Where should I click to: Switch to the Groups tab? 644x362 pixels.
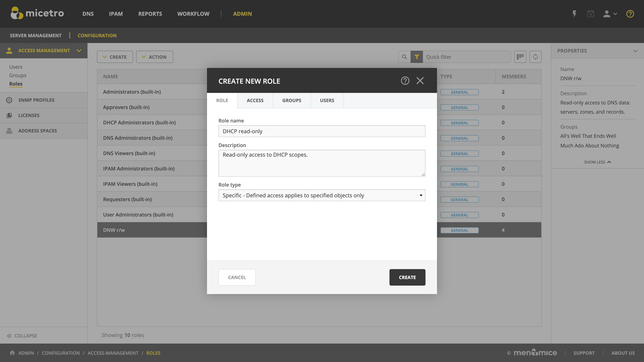(292, 100)
